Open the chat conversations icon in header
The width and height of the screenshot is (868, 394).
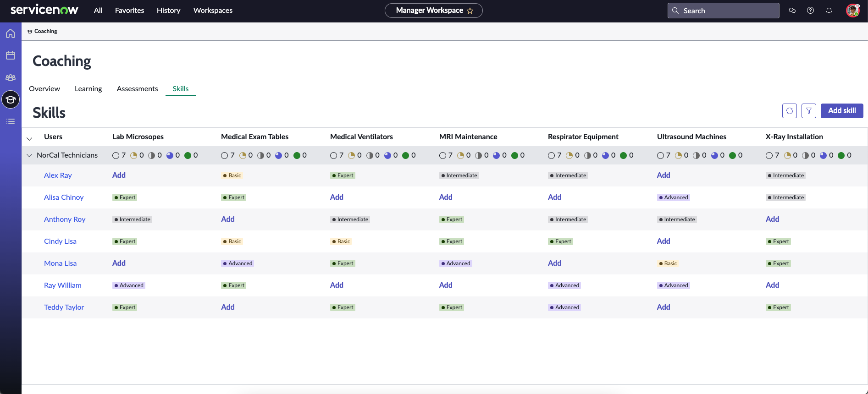pyautogui.click(x=792, y=11)
